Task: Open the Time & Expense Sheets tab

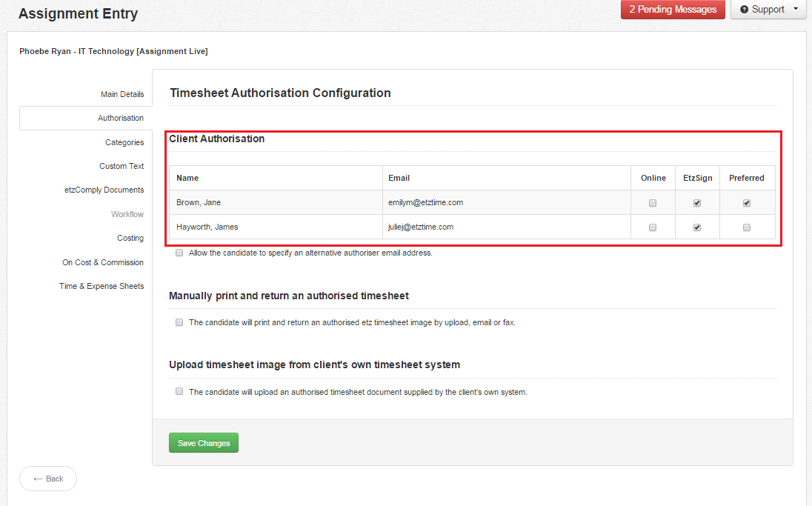Action: [x=101, y=287]
